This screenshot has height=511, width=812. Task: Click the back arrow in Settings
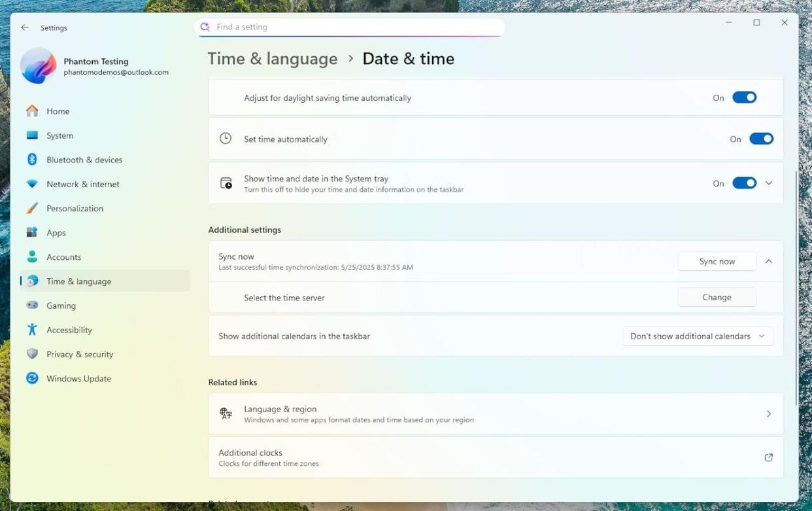[25, 27]
